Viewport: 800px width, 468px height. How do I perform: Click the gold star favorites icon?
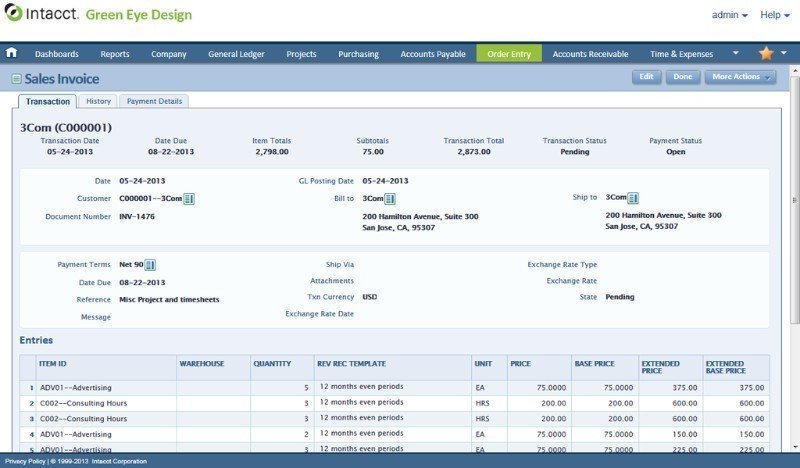[766, 53]
